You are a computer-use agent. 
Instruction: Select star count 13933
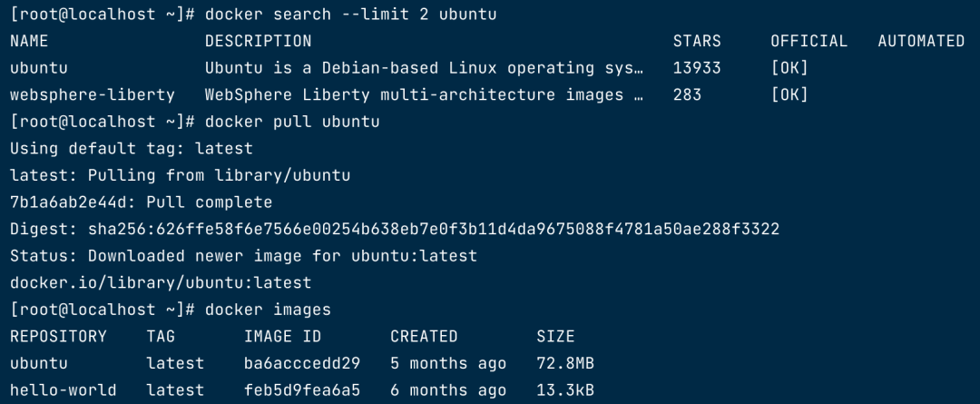[x=697, y=68]
